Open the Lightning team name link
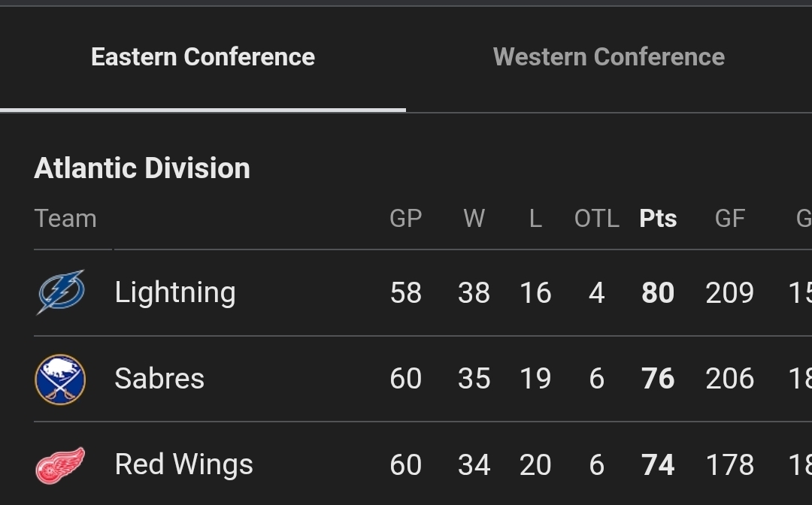Image resolution: width=812 pixels, height=505 pixels. (x=175, y=292)
